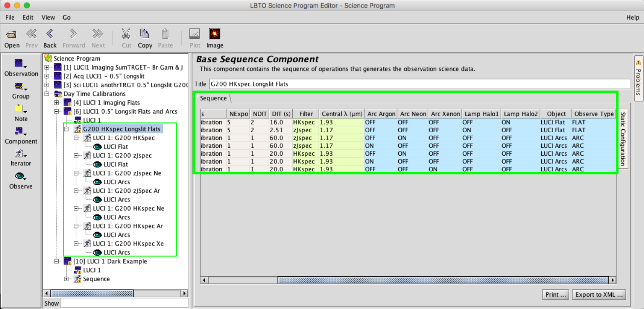Expand the [3] Sci LUCI1 anothrTRGT node

tap(47, 85)
